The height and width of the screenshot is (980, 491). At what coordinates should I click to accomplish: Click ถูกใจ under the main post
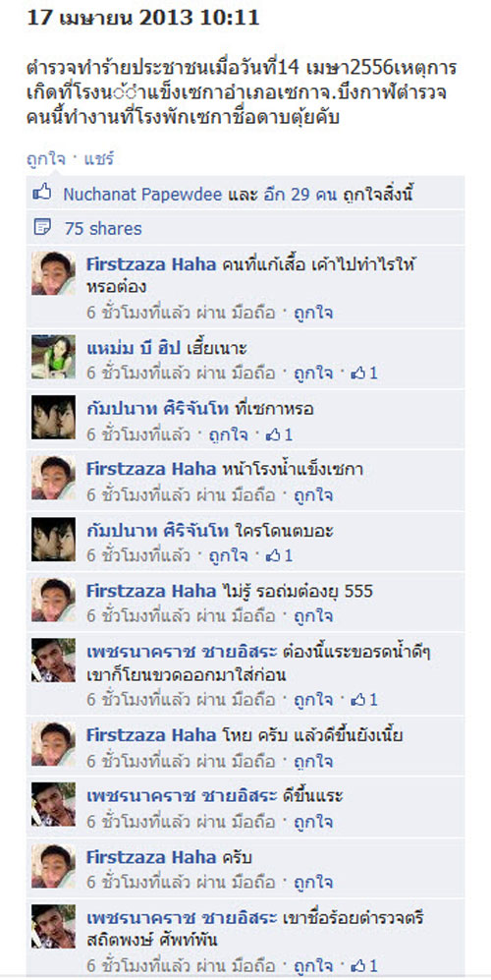pyautogui.click(x=45, y=159)
